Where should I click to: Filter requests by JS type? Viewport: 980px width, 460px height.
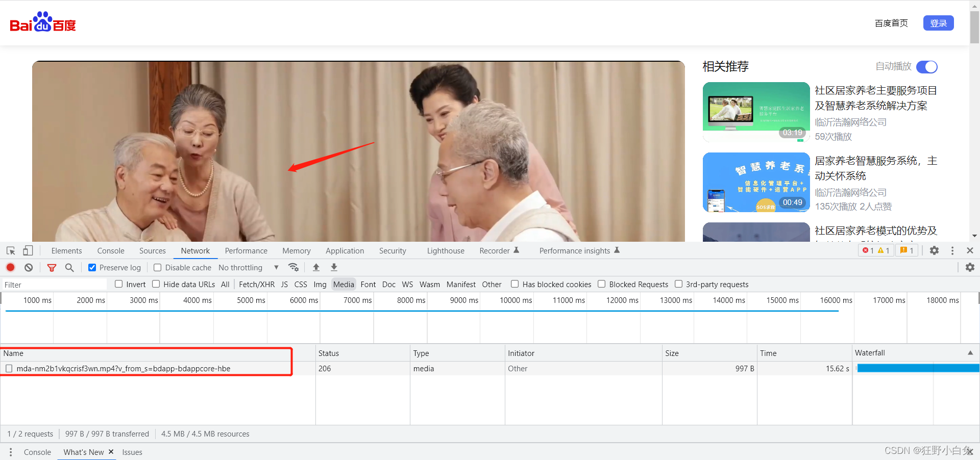(284, 284)
